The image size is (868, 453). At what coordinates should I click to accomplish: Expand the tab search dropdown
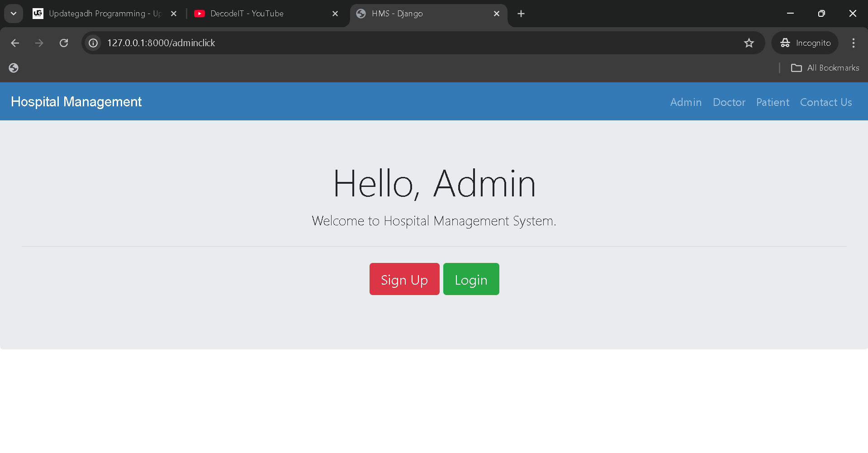point(14,14)
